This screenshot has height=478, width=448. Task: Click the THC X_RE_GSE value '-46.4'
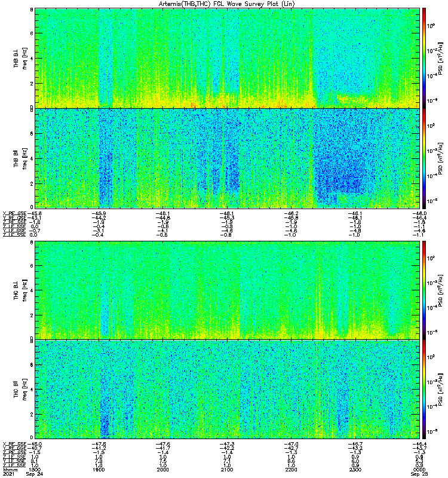(419, 444)
